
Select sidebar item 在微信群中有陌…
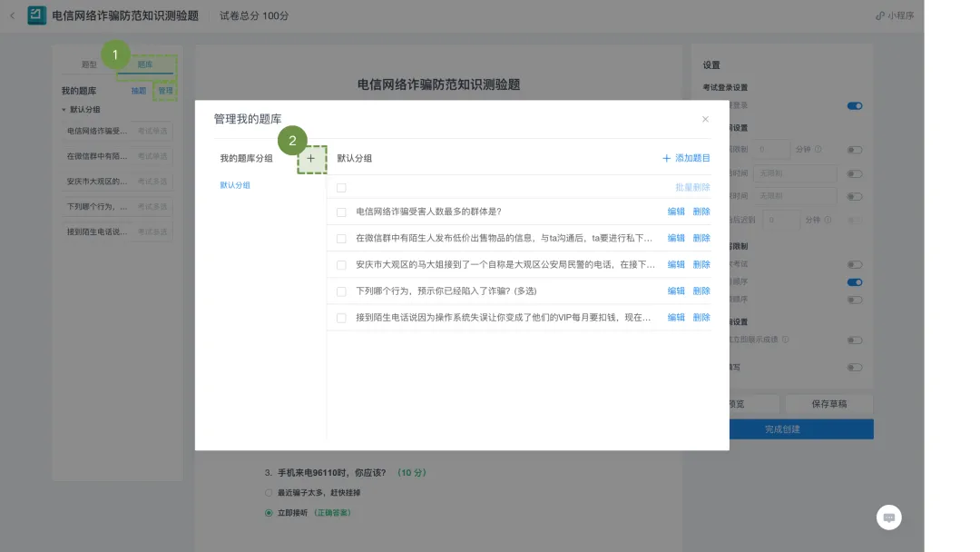(x=117, y=156)
